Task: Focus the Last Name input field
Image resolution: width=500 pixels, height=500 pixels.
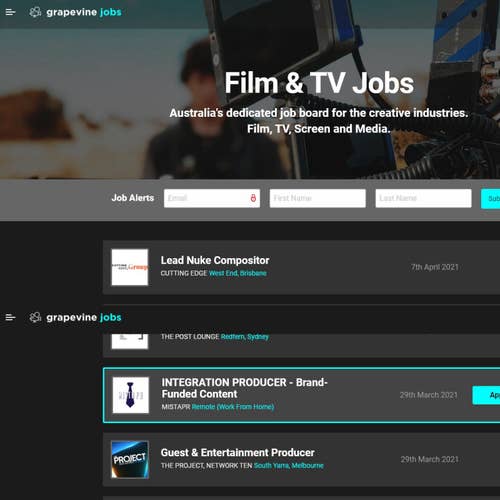Action: pyautogui.click(x=423, y=198)
